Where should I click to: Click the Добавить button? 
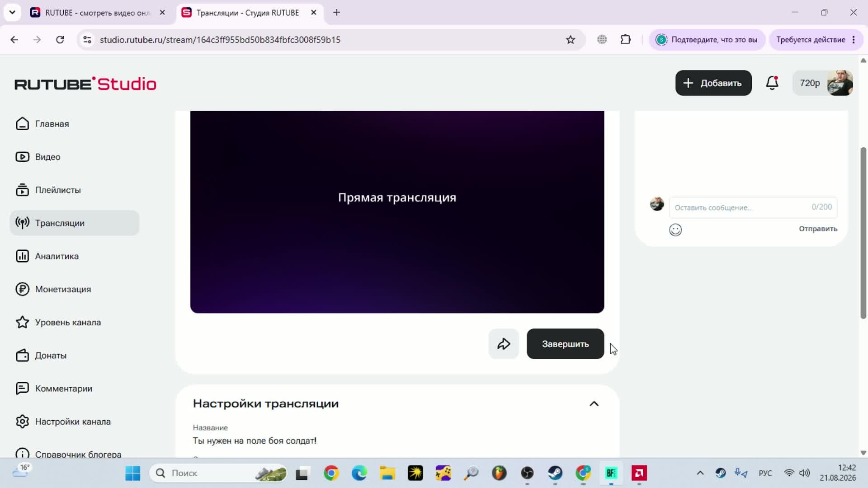pos(713,83)
